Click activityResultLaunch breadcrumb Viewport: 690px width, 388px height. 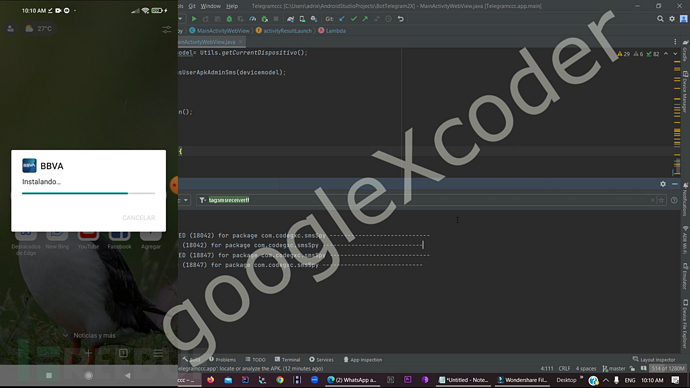[x=284, y=31]
